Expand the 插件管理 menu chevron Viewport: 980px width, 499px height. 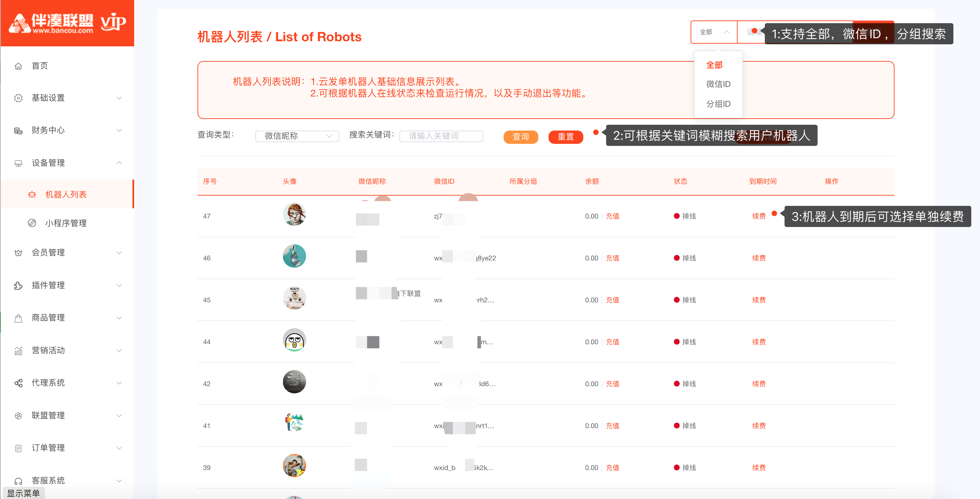[119, 285]
